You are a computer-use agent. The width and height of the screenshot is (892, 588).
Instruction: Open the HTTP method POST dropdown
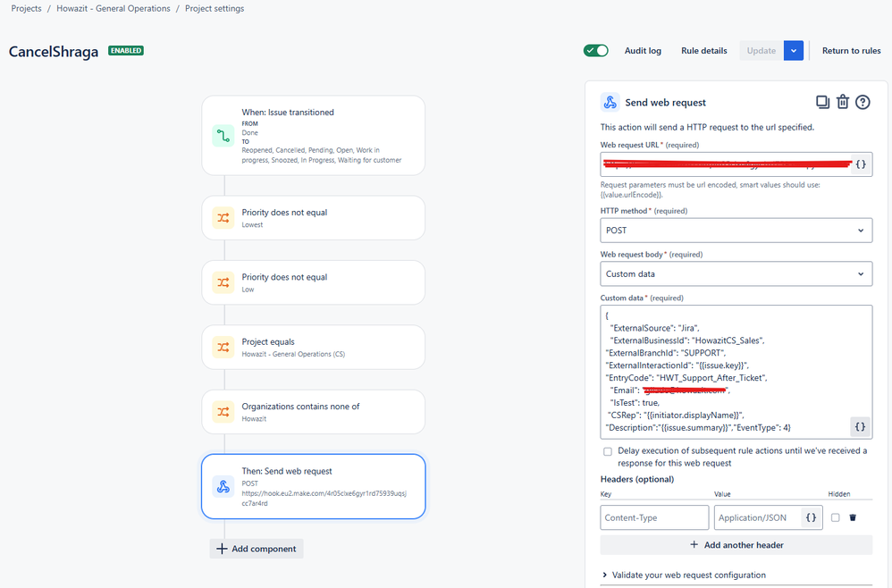coord(736,231)
